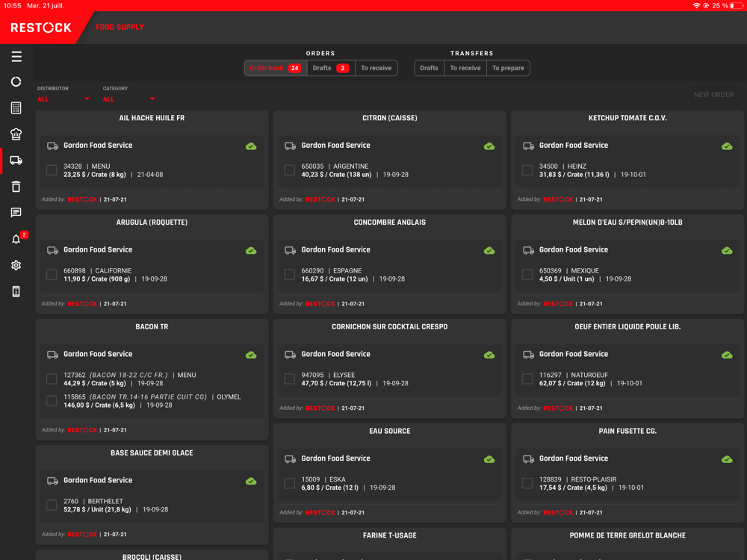Check item 34328 MENU checkbox
Screen dimensions: 747x560
click(x=52, y=170)
